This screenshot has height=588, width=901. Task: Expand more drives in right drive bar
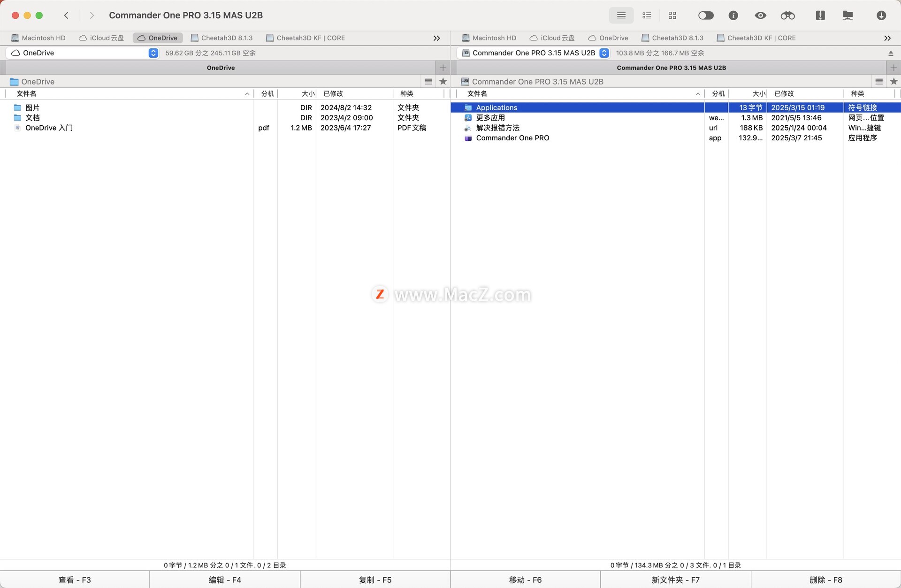coord(887,38)
